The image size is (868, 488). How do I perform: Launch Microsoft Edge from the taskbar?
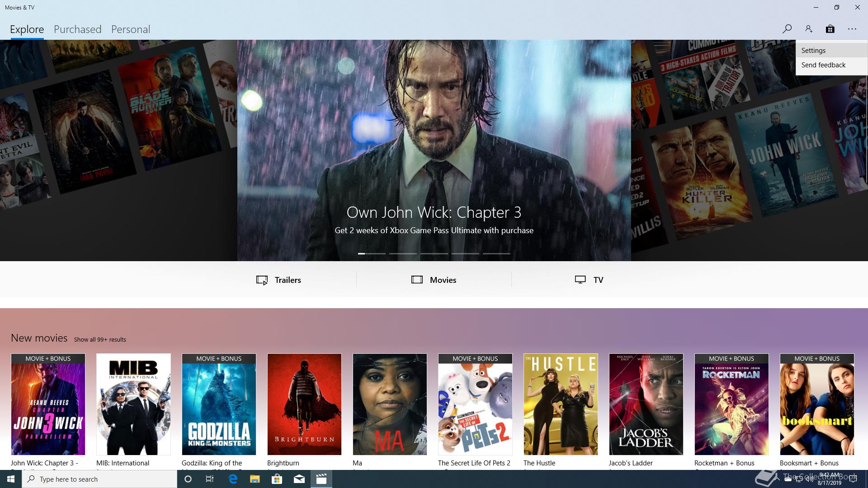[233, 479]
